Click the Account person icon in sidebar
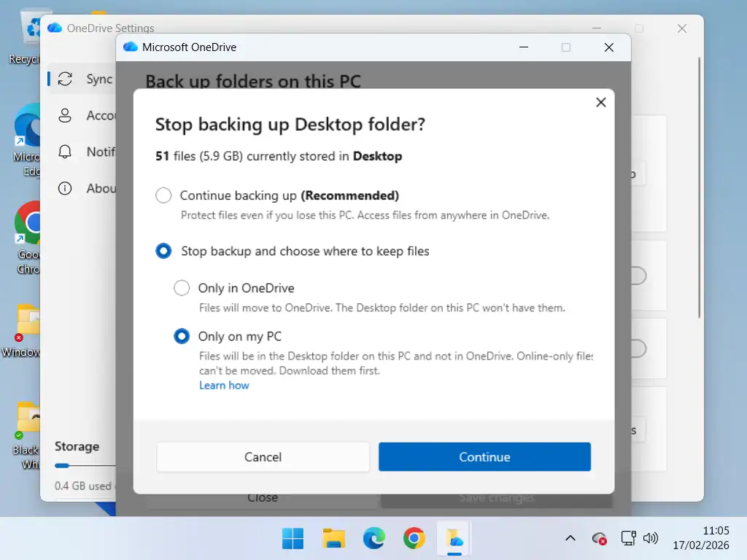This screenshot has width=747, height=560. coord(65,115)
